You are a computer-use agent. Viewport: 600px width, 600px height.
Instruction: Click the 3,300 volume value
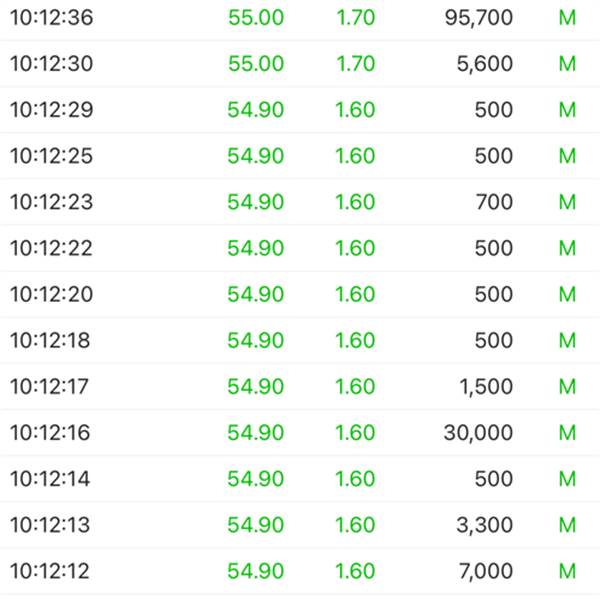coord(484,525)
